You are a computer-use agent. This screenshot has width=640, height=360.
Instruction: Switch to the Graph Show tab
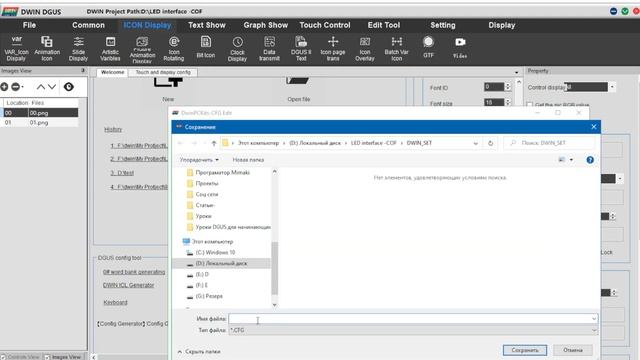pyautogui.click(x=265, y=25)
